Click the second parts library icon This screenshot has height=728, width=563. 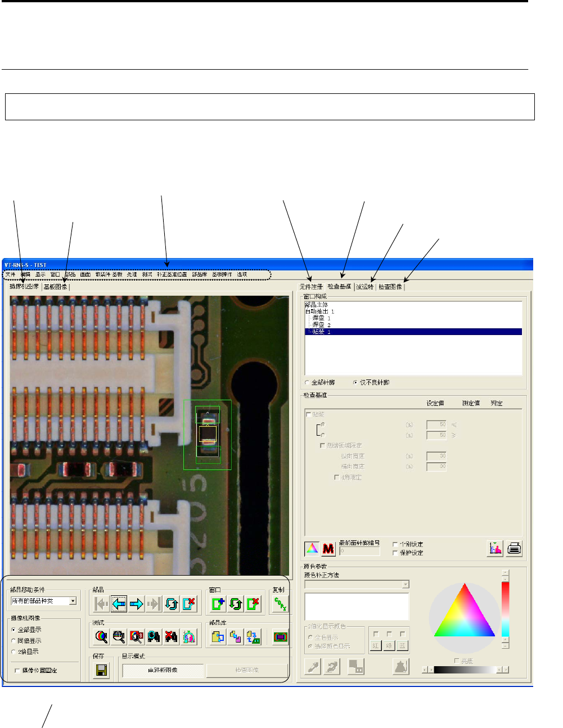pyautogui.click(x=236, y=636)
